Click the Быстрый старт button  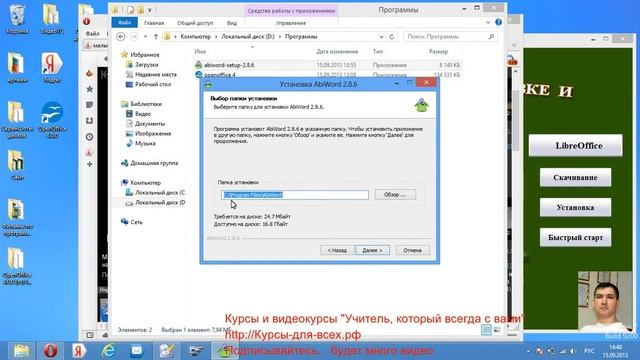tap(575, 238)
